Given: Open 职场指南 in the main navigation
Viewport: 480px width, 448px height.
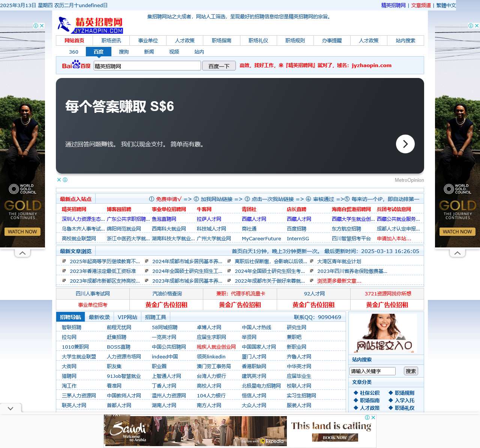Looking at the screenshot, I should pos(222,40).
